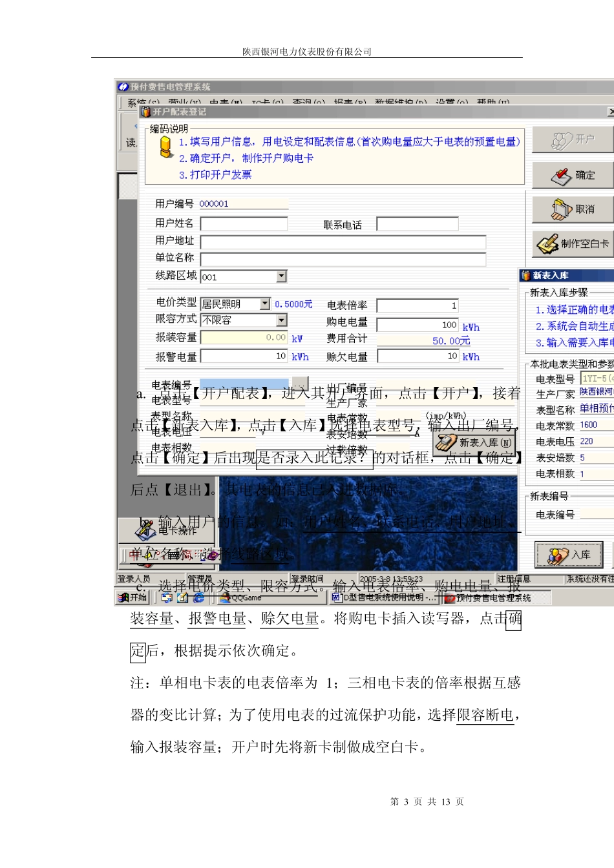Click the first quick launch desktop icon
The width and height of the screenshot is (614, 868).
167,598
